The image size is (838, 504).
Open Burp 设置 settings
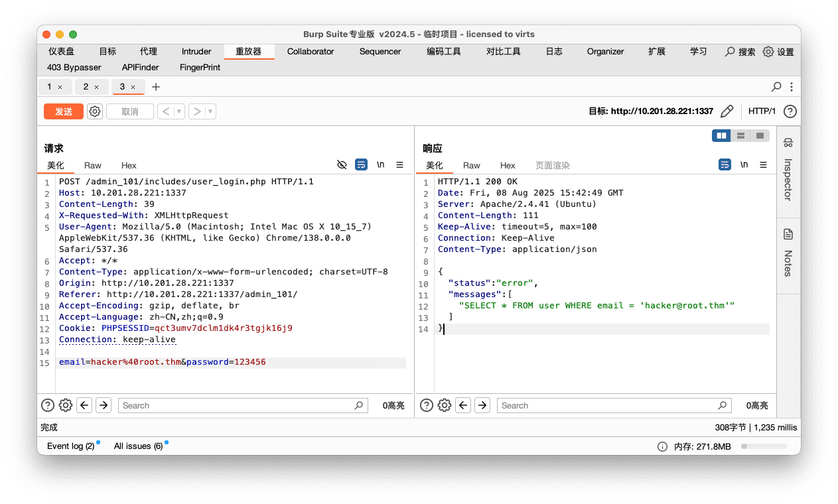click(779, 52)
